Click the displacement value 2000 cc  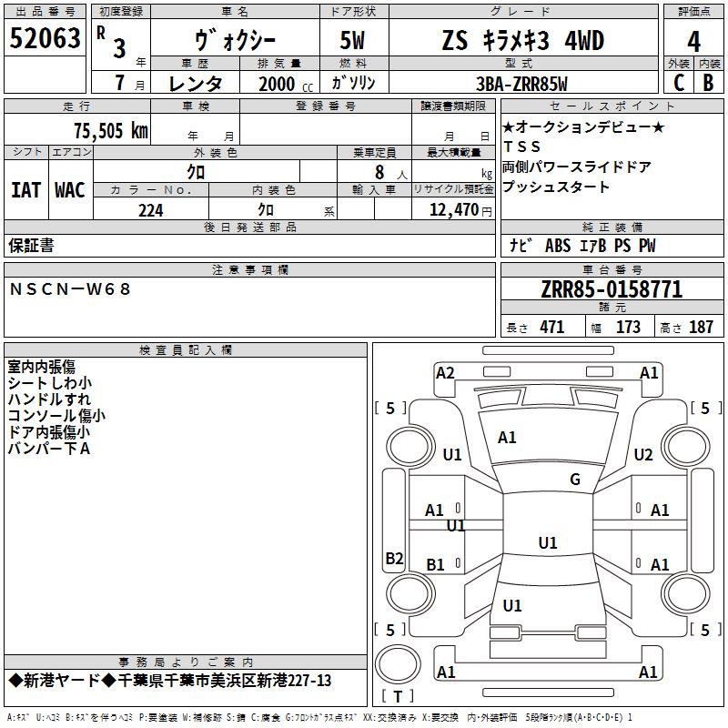pos(286,84)
